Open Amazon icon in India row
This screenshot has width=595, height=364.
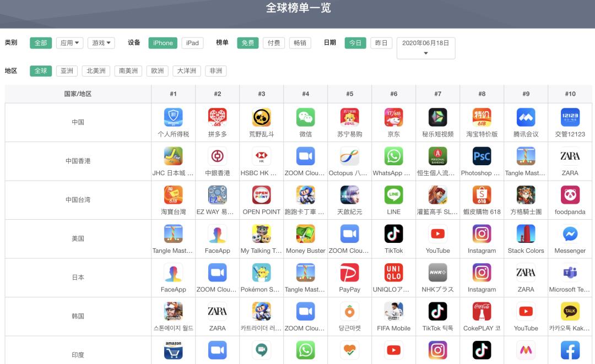[174, 350]
